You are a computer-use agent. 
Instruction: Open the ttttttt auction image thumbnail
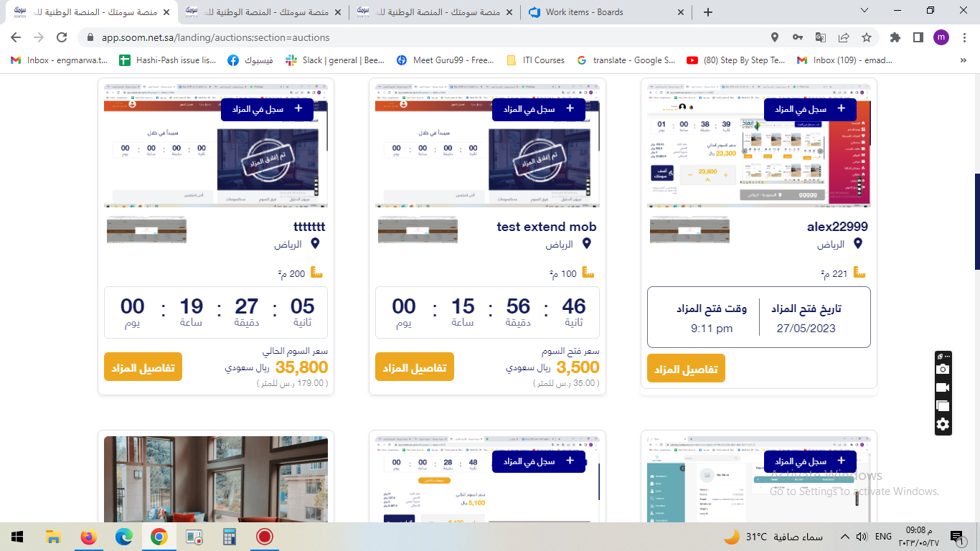pos(146,231)
